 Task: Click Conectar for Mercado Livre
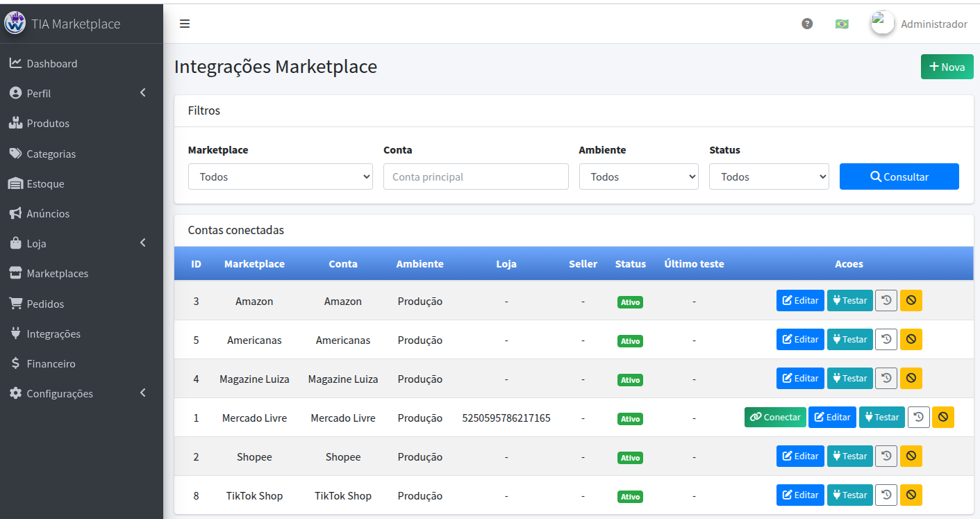point(775,418)
